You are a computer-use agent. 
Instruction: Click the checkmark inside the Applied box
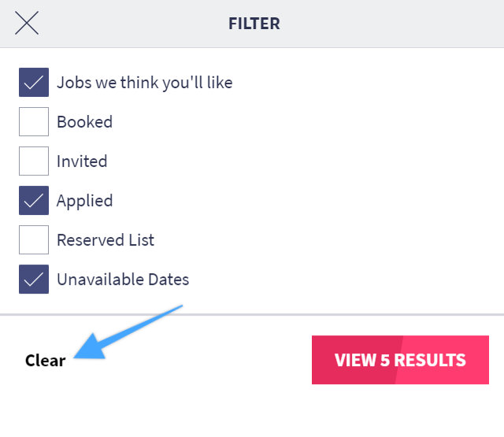pos(34,201)
